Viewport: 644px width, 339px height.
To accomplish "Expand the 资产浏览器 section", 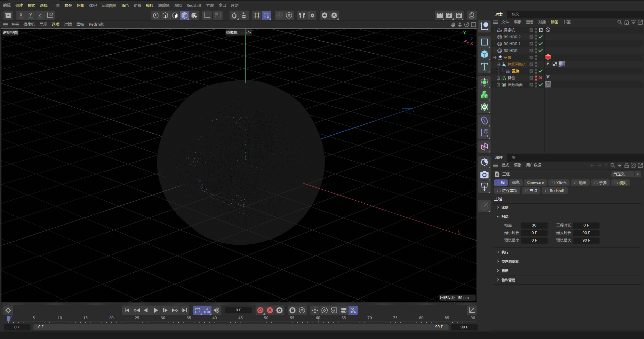I will (x=498, y=261).
